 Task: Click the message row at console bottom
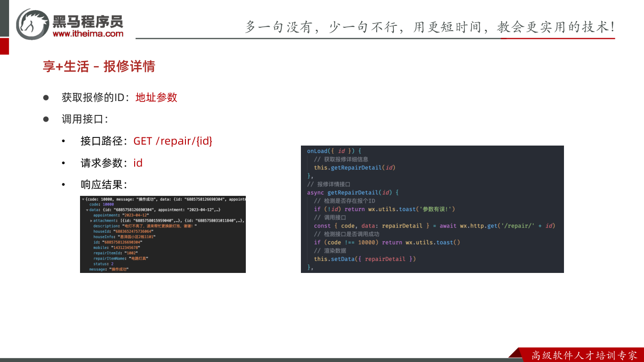(x=109, y=269)
